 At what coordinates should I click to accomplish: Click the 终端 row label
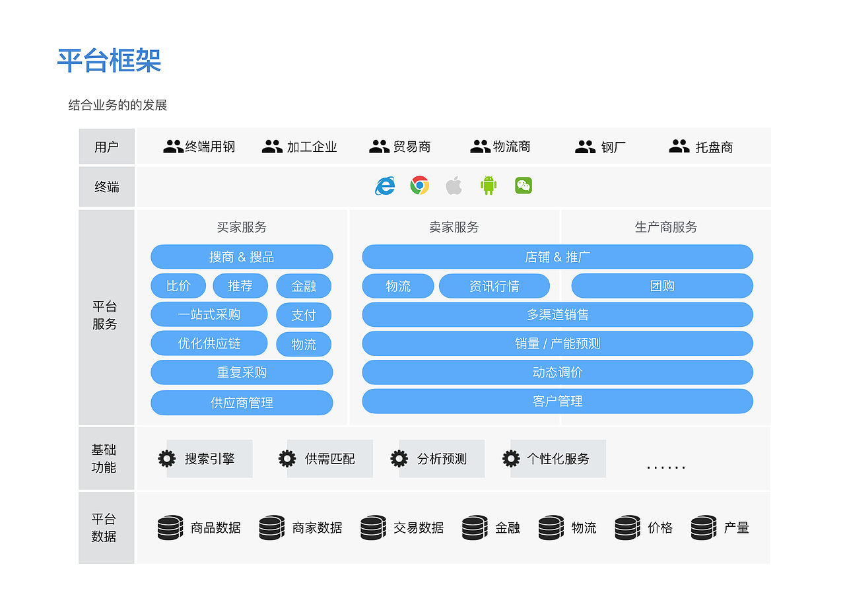point(106,186)
